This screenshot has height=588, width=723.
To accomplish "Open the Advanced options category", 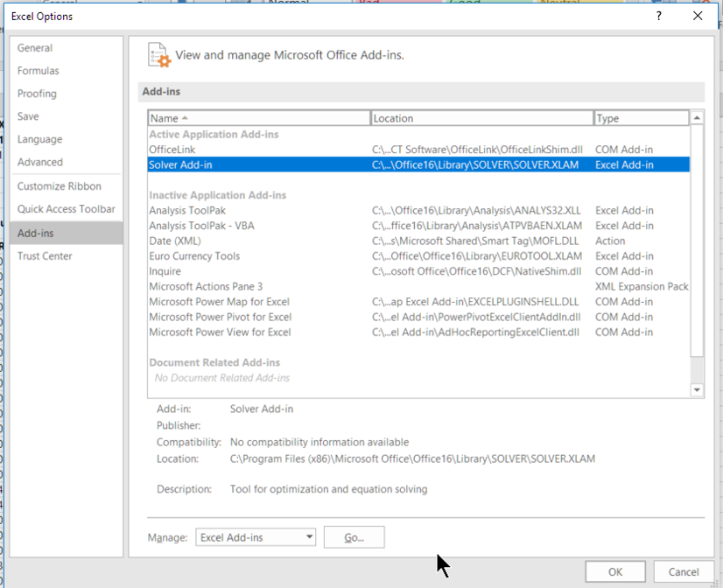I will (67, 162).
